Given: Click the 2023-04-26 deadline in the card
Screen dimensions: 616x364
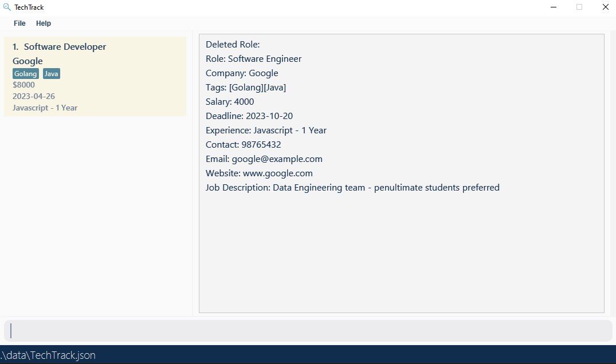Looking at the screenshot, I should point(34,96).
